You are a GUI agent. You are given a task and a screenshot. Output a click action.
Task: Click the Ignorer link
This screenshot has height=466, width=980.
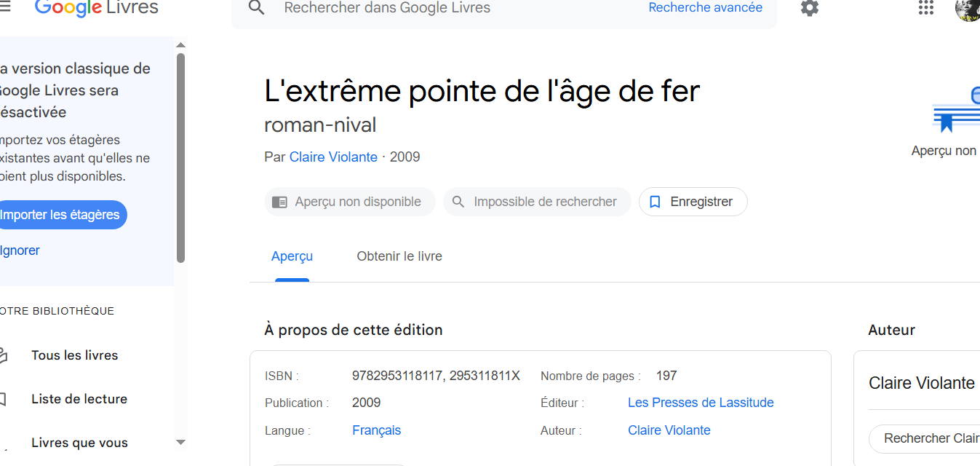coord(20,250)
